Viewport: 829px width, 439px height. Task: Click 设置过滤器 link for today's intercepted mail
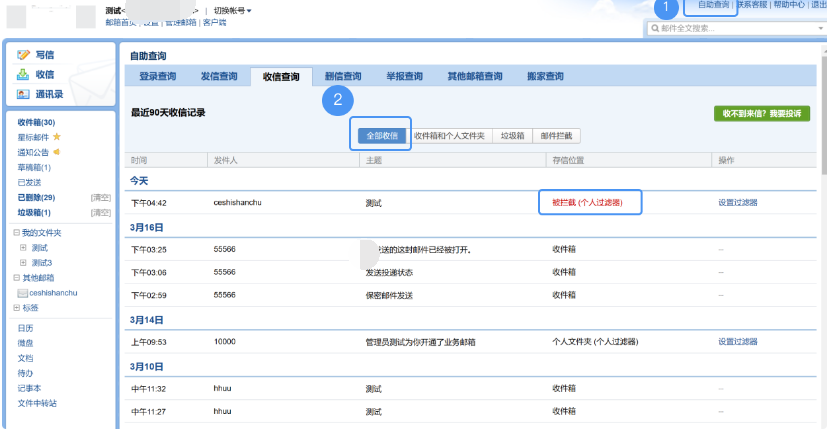tap(737, 202)
